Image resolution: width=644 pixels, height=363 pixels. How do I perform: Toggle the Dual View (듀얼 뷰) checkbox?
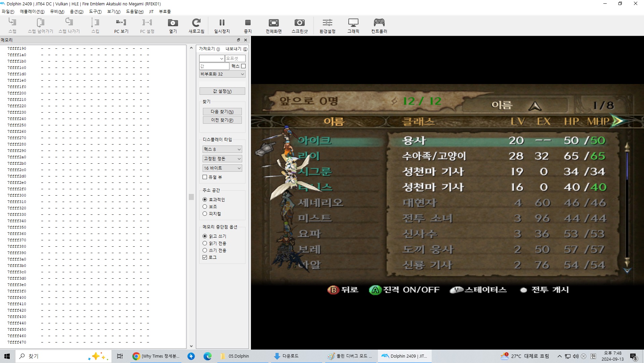point(205,177)
